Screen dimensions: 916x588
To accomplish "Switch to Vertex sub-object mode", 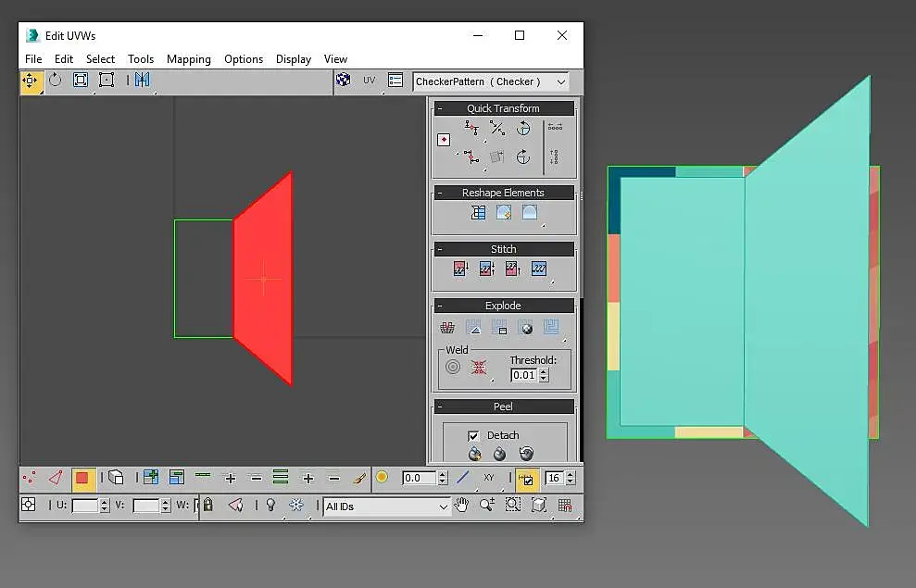I will [x=30, y=478].
